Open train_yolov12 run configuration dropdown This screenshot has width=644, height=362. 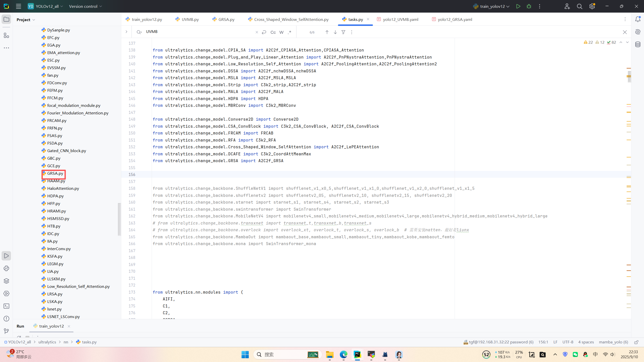click(x=491, y=6)
